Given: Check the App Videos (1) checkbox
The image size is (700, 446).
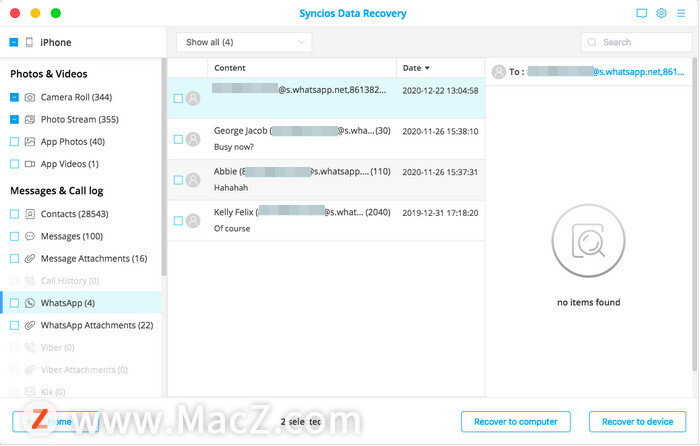Looking at the screenshot, I should (14, 164).
